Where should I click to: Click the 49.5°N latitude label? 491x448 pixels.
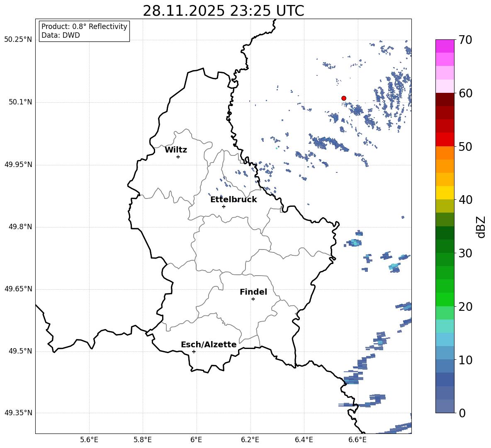[20, 351]
